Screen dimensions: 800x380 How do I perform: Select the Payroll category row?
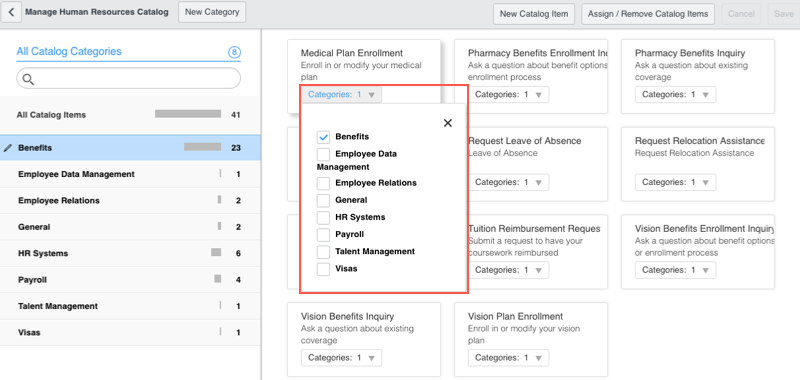coord(130,280)
